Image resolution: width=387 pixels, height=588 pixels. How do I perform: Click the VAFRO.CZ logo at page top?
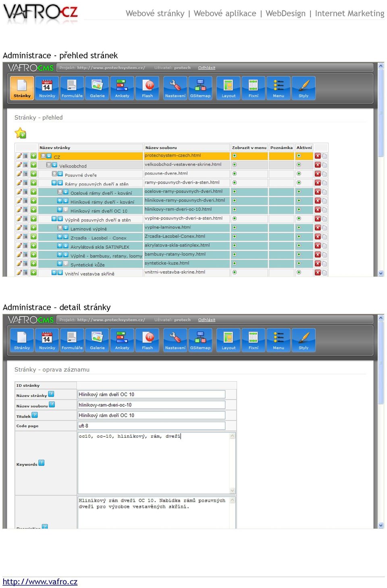40,13
